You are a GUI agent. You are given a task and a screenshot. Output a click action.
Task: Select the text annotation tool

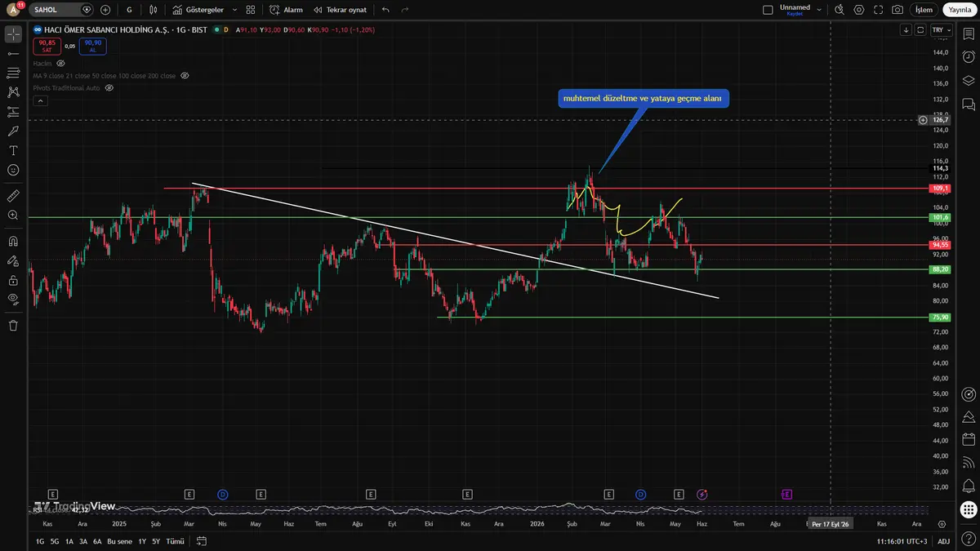click(x=13, y=150)
